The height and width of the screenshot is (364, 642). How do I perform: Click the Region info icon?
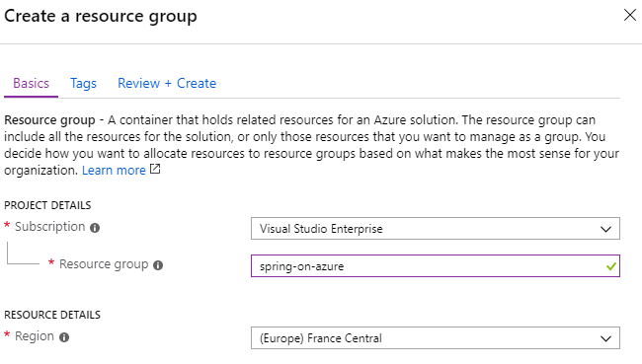[64, 337]
